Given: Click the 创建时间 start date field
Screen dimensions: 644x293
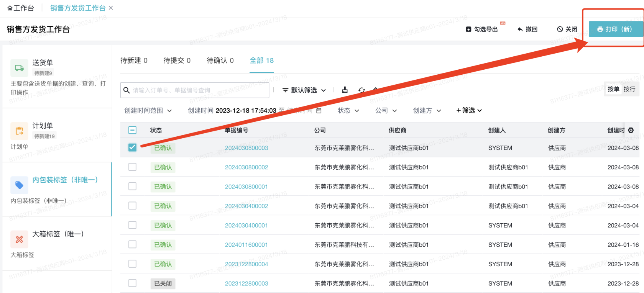Looking at the screenshot, I should pos(246,111).
